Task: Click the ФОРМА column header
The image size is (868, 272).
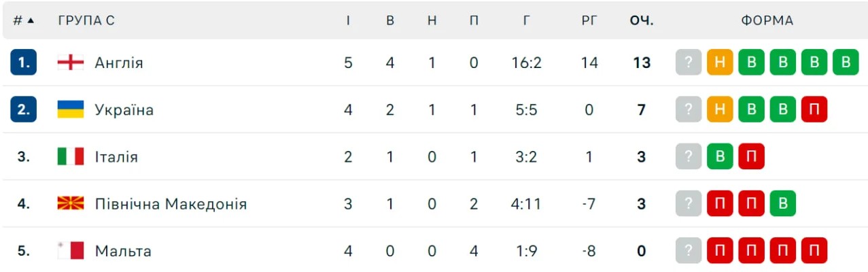Action: 767,20
